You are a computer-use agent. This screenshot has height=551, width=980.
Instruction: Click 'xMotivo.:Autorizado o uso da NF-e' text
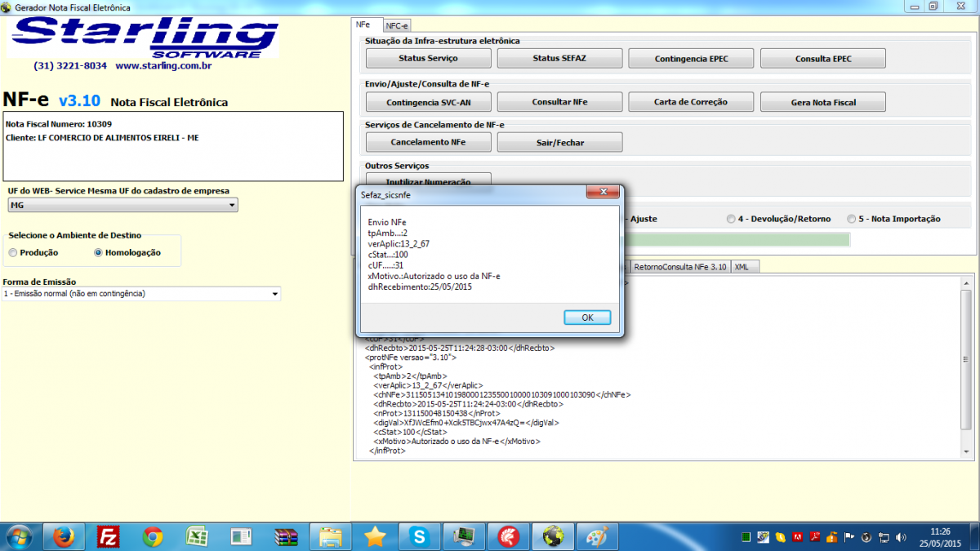coord(434,276)
